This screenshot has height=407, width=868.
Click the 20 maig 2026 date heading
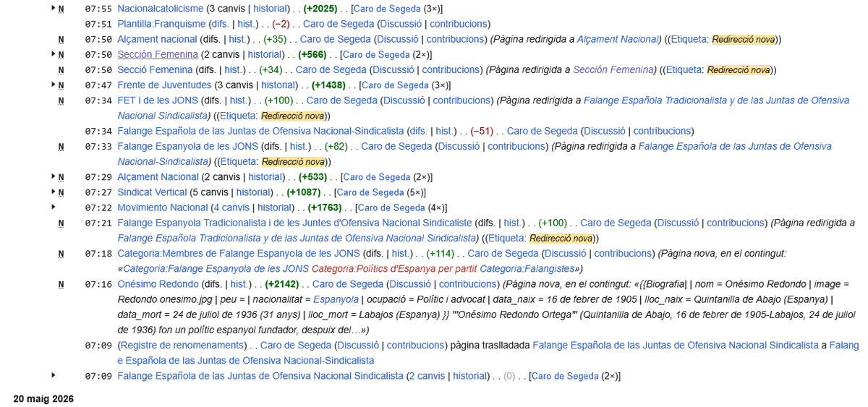(43, 398)
